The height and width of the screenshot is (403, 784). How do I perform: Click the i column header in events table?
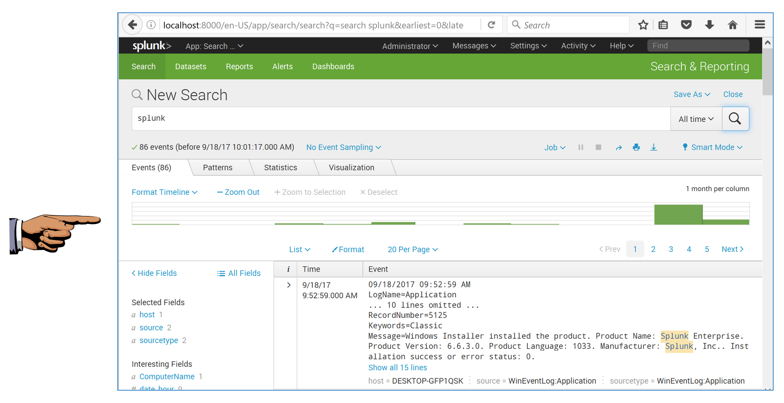click(288, 269)
